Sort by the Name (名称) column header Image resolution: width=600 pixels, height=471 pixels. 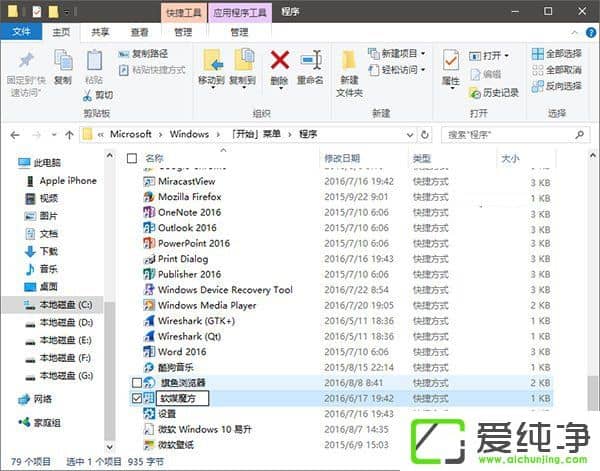(x=155, y=158)
